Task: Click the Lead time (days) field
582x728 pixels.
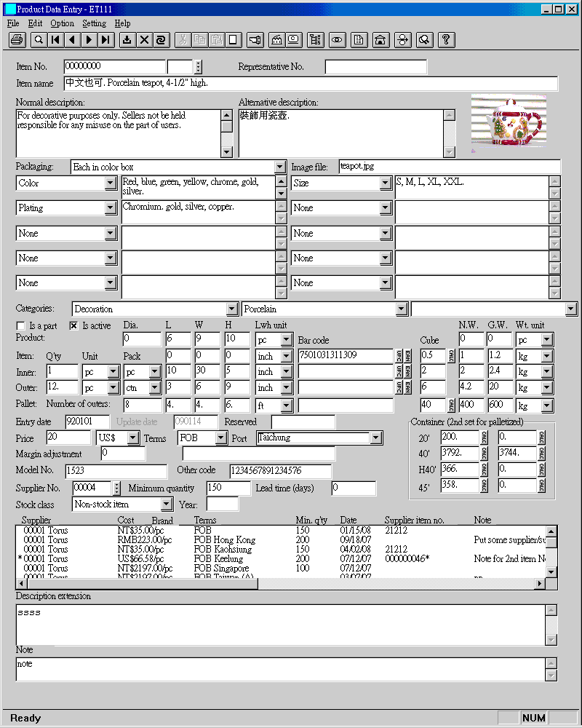Action: tap(354, 488)
